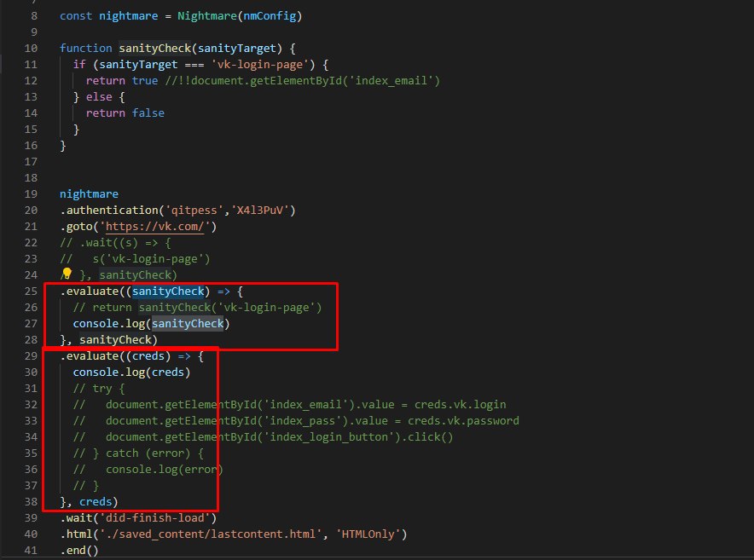This screenshot has height=560, width=754.
Task: Click the './saved_content/lastcontent.html' string
Action: click(x=211, y=534)
